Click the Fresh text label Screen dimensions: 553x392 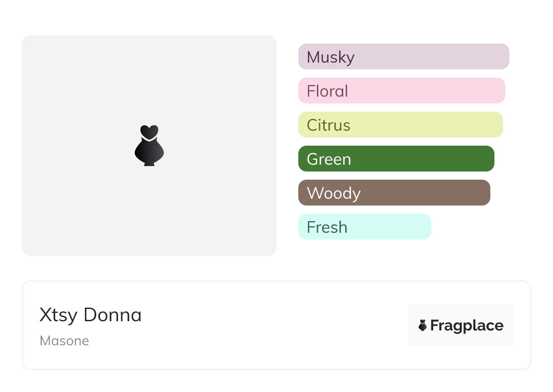pyautogui.click(x=327, y=227)
